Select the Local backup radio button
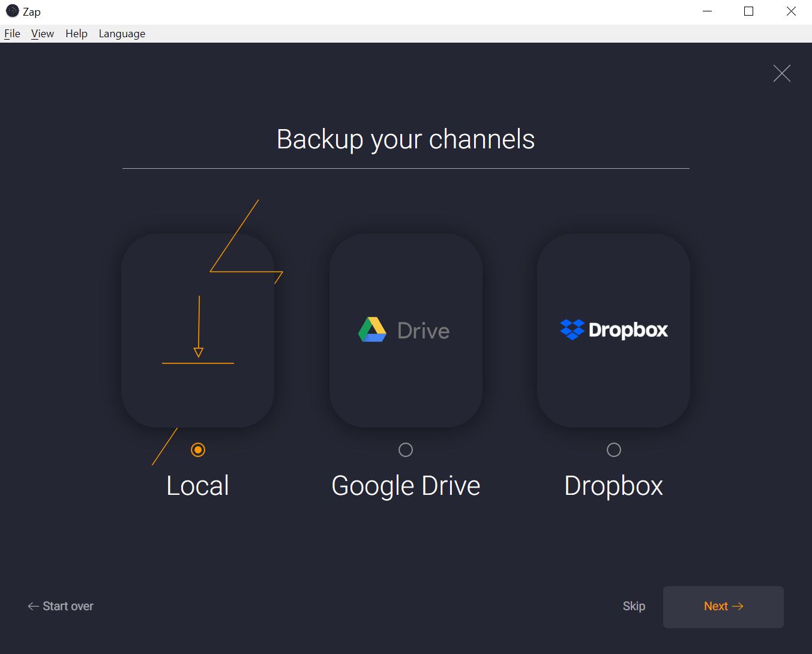Image resolution: width=812 pixels, height=654 pixels. pos(198,450)
